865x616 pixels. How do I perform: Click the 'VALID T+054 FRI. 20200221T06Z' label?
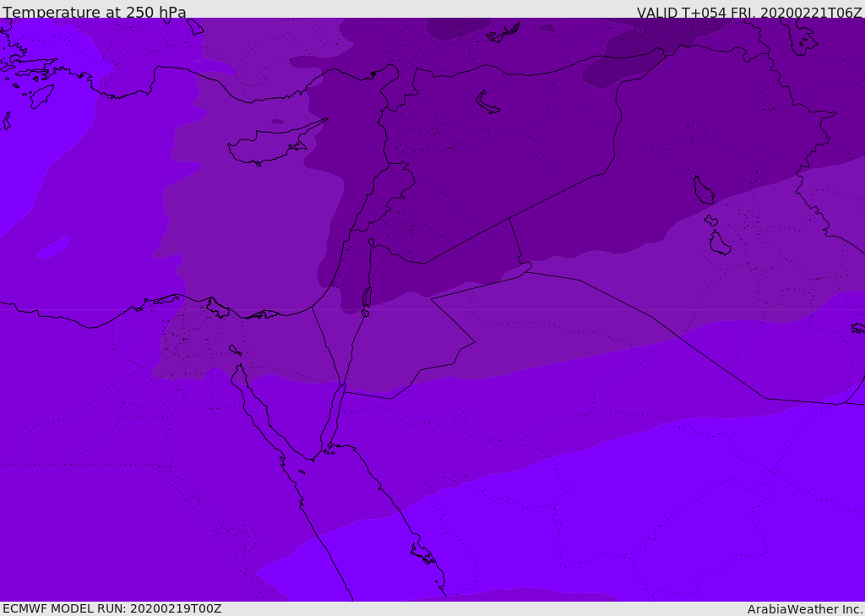pyautogui.click(x=749, y=12)
